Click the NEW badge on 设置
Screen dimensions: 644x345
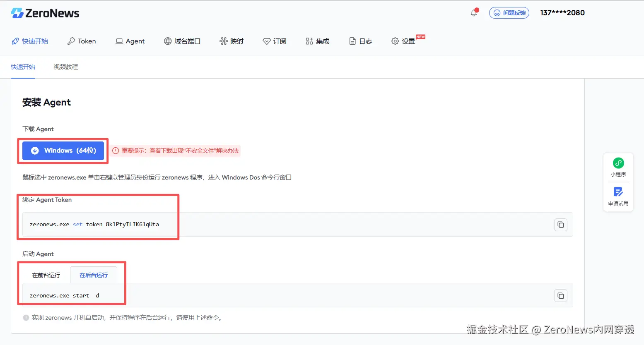pos(420,37)
